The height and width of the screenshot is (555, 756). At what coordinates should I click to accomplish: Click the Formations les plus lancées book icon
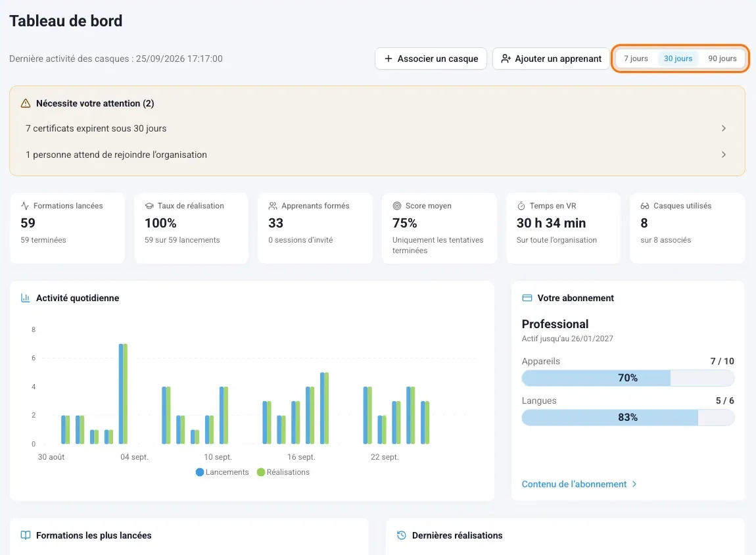[x=26, y=535]
